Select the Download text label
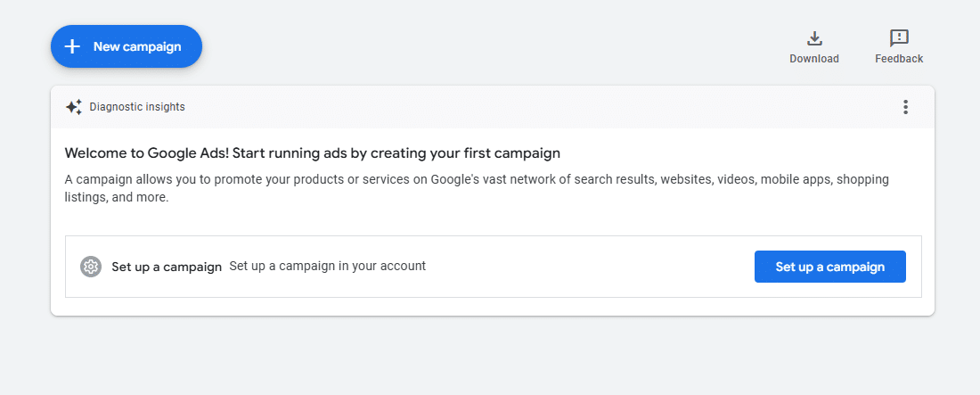This screenshot has height=395, width=980. coord(814,59)
